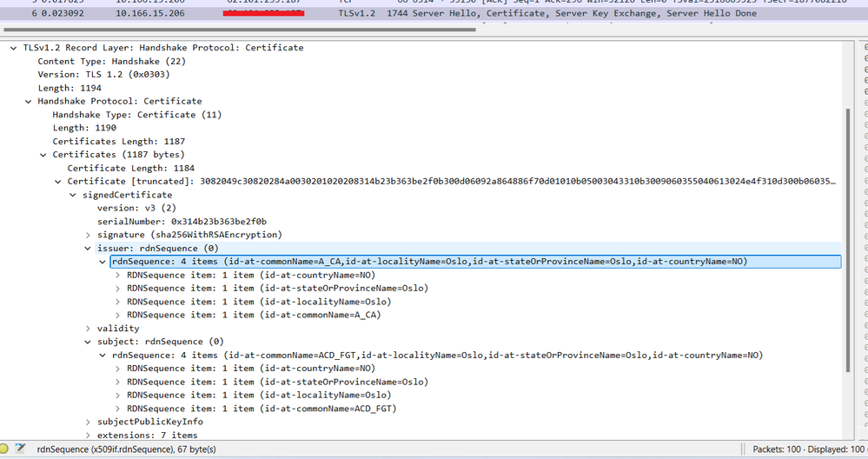Screen dimensions: 868x459
Task: Select the Length: 1194 line
Action: [70, 88]
